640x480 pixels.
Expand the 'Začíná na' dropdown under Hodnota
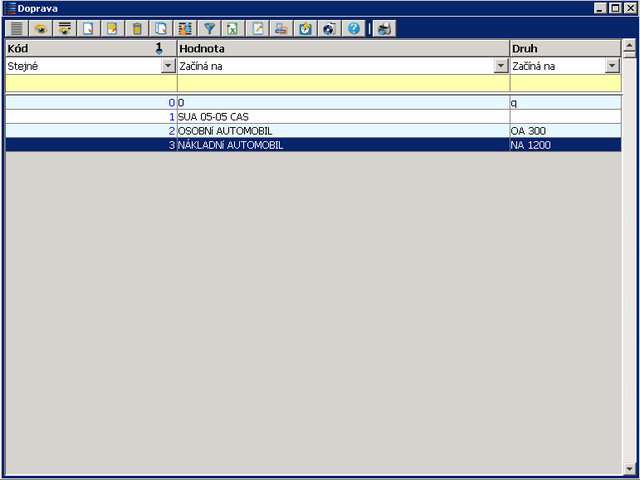[x=501, y=66]
